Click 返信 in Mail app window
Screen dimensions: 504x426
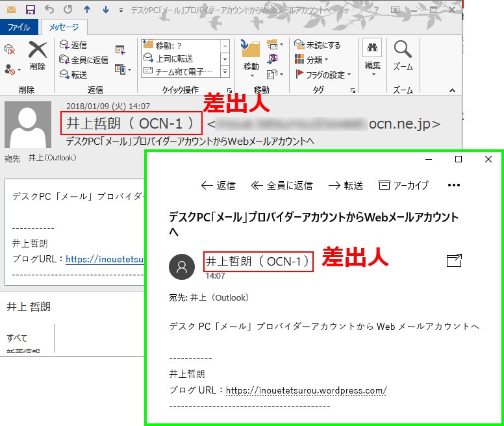tap(218, 185)
